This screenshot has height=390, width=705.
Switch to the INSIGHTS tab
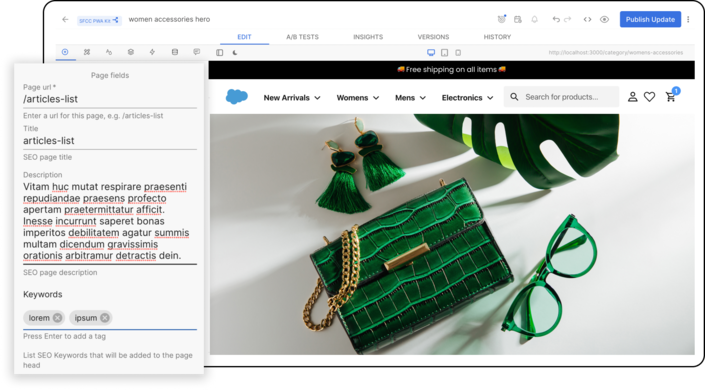pos(368,37)
